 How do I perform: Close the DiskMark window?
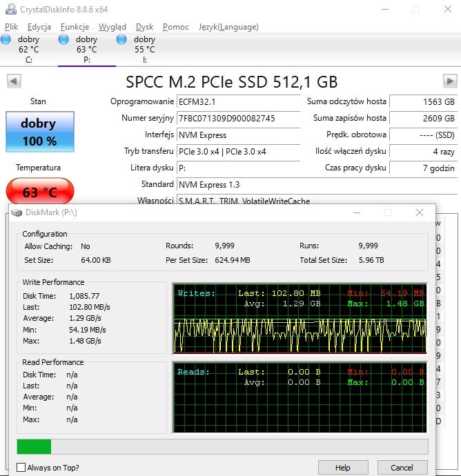420,212
